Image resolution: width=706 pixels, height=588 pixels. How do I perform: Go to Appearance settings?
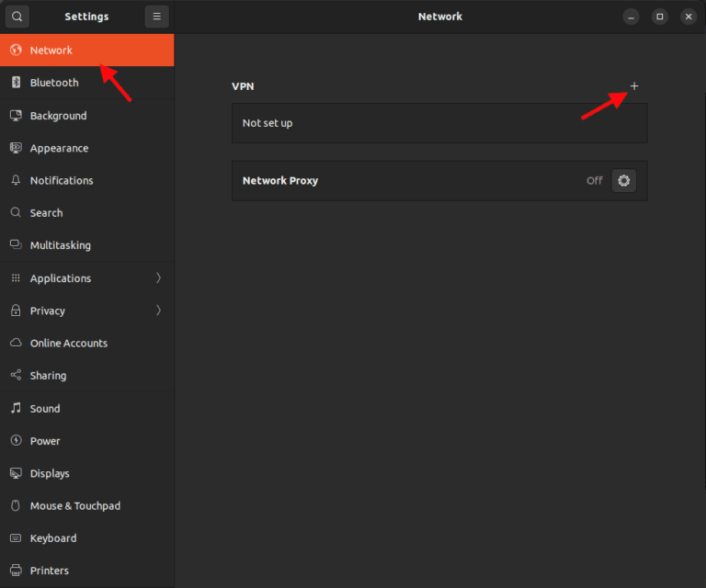click(59, 148)
